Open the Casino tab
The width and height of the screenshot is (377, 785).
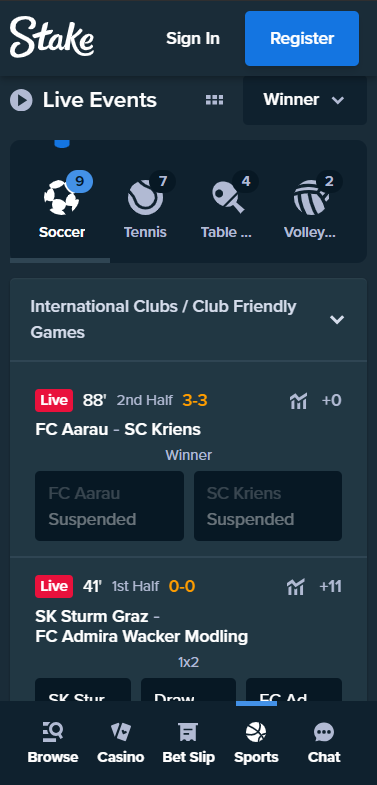click(x=121, y=742)
